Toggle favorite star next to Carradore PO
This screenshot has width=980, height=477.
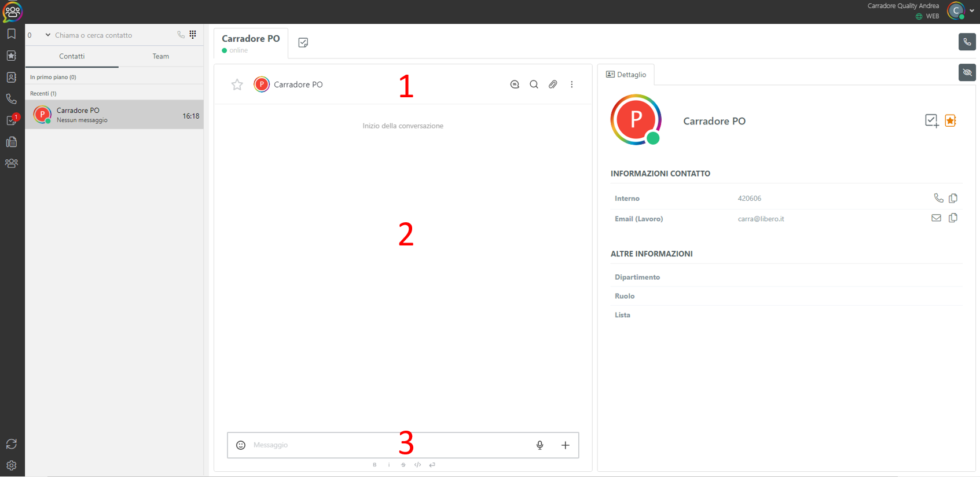[237, 85]
